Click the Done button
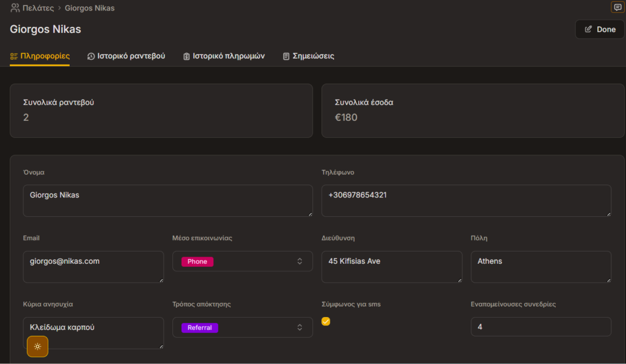The width and height of the screenshot is (626, 364). pos(600,29)
